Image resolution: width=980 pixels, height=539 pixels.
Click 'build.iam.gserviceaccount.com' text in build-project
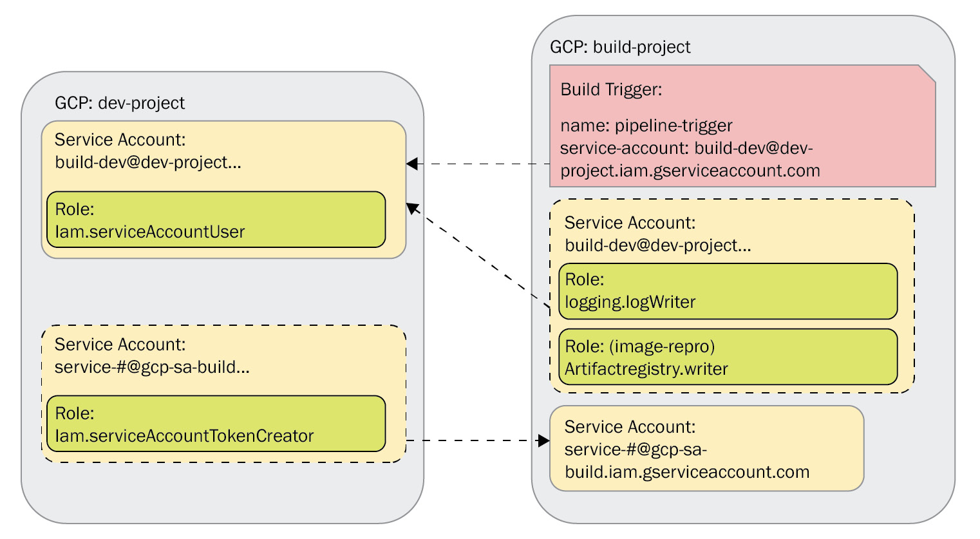click(687, 472)
